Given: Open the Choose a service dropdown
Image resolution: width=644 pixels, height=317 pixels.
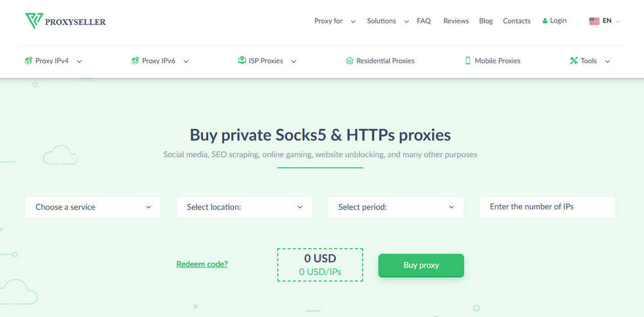Looking at the screenshot, I should 93,207.
